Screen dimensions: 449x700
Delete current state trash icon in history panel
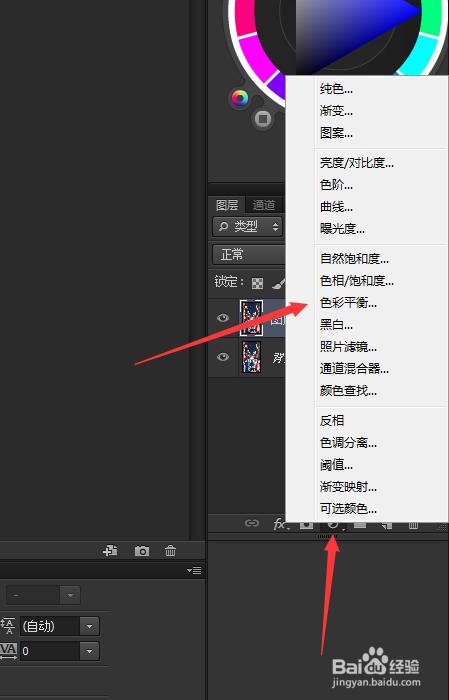pos(170,550)
